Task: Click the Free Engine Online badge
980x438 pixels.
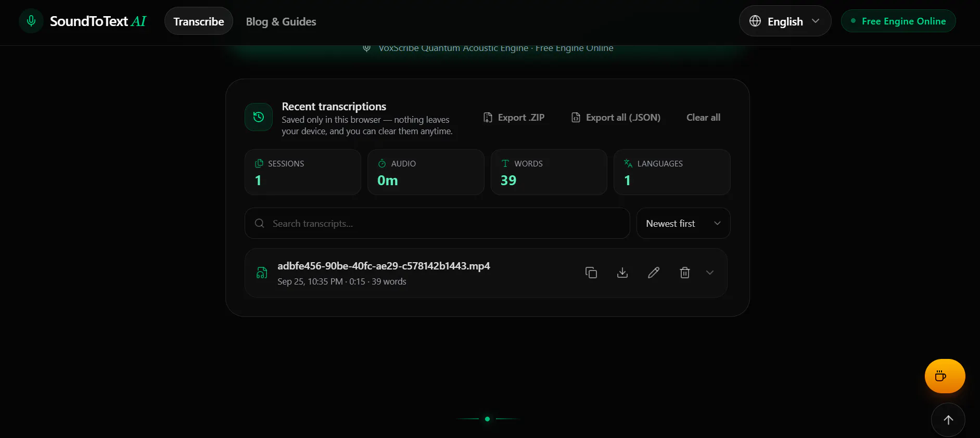Action: 898,21
